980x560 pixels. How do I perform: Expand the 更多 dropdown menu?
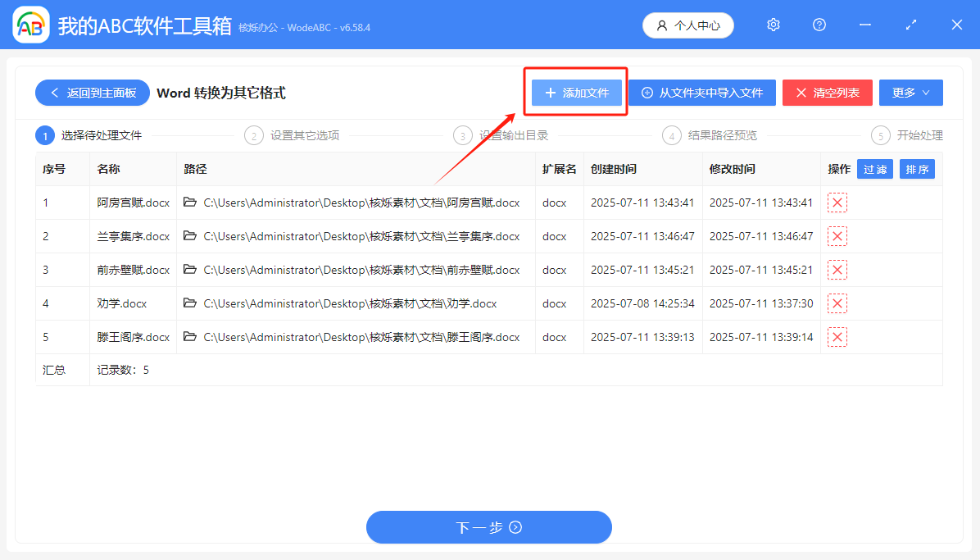[910, 93]
